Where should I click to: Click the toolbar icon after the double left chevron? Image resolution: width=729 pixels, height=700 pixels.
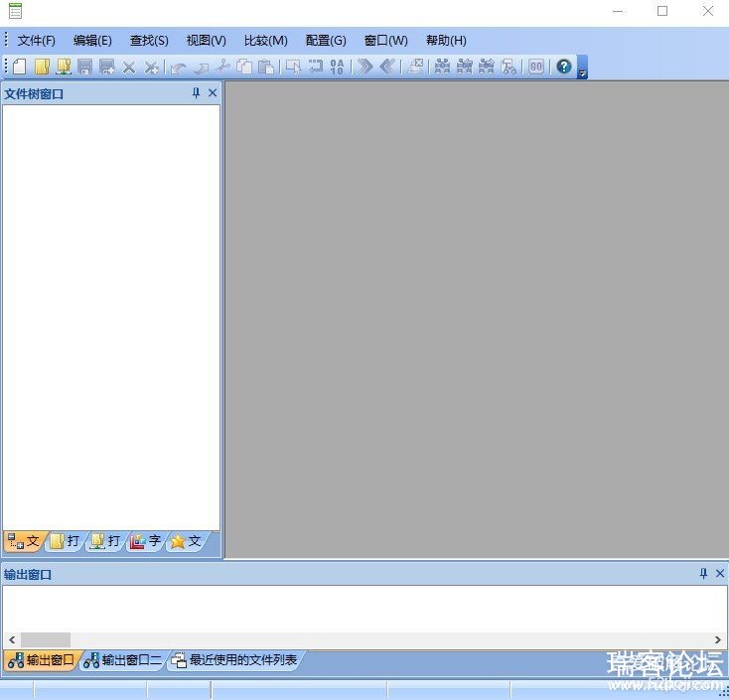point(415,67)
